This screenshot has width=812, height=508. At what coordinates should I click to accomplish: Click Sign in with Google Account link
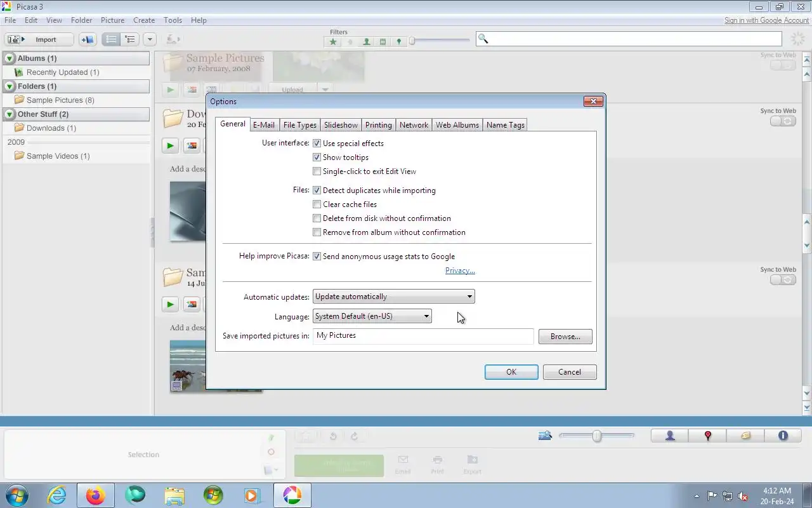[766, 20]
